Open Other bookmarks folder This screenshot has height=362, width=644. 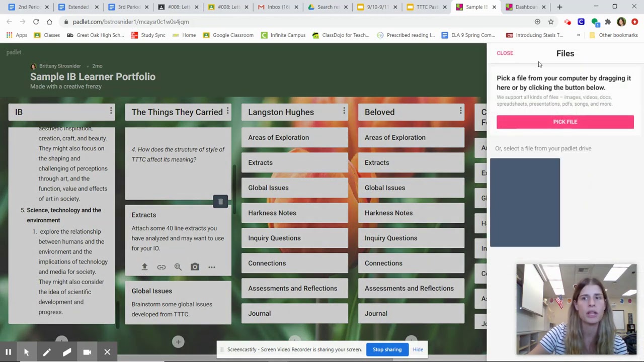pos(613,35)
